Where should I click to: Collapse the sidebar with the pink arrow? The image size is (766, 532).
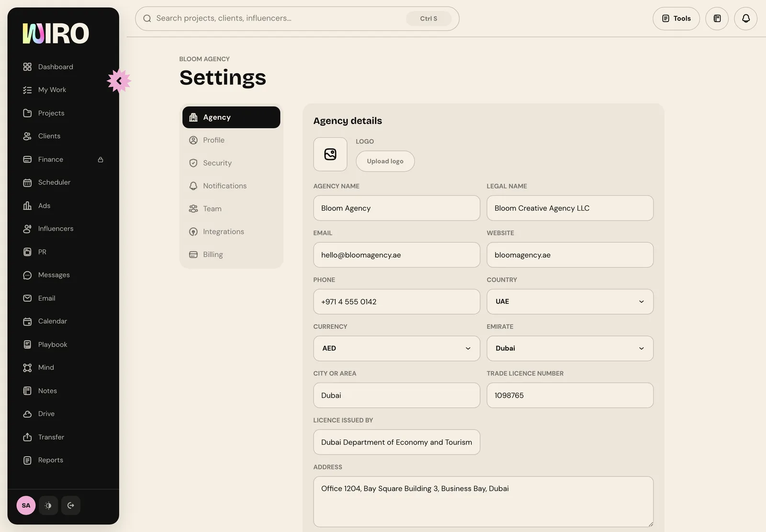tap(119, 81)
